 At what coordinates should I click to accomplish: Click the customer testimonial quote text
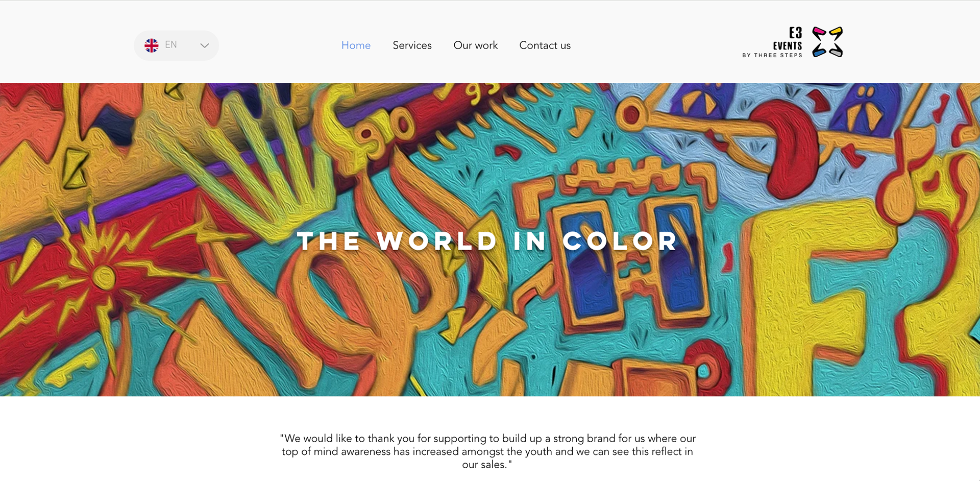(487, 451)
